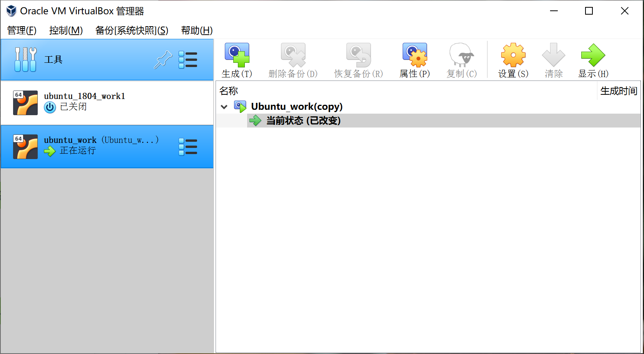Viewport: 644px width, 354px height.
Task: Open the Tools (工具) list menu icon
Action: click(x=188, y=60)
